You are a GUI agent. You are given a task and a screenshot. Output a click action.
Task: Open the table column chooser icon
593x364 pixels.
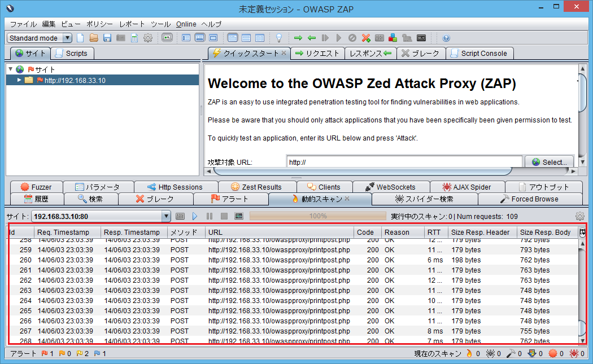pos(582,232)
